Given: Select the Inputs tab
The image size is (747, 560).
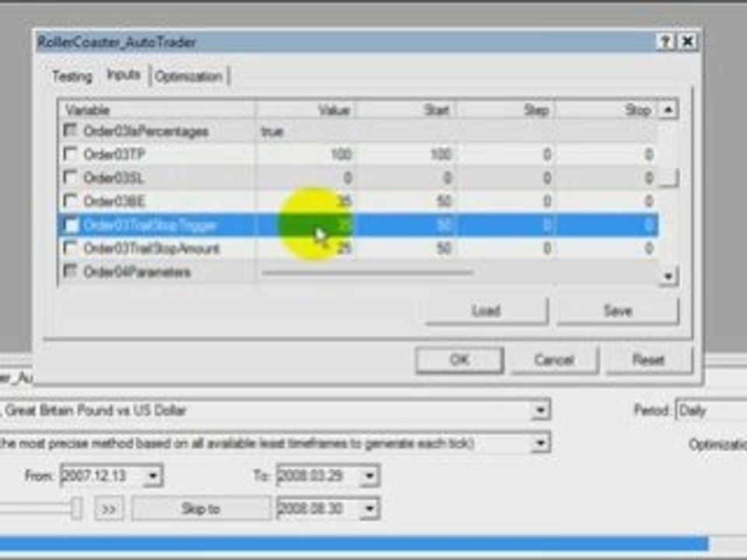Looking at the screenshot, I should pos(124,75).
